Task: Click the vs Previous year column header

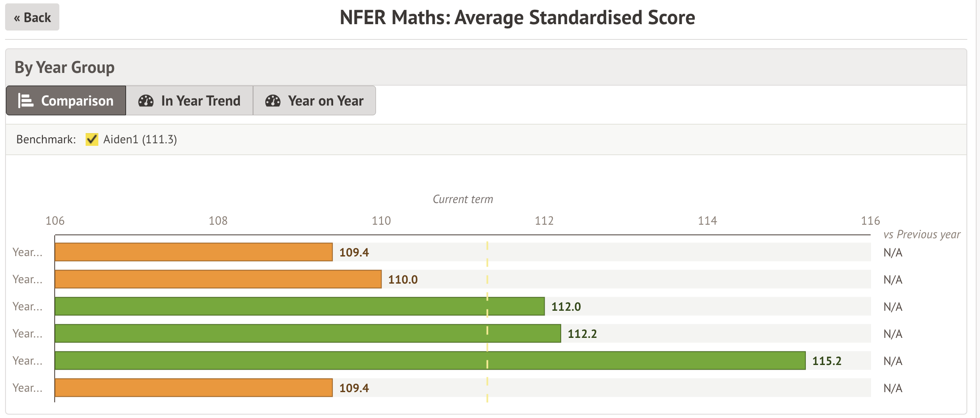Action: click(x=922, y=234)
